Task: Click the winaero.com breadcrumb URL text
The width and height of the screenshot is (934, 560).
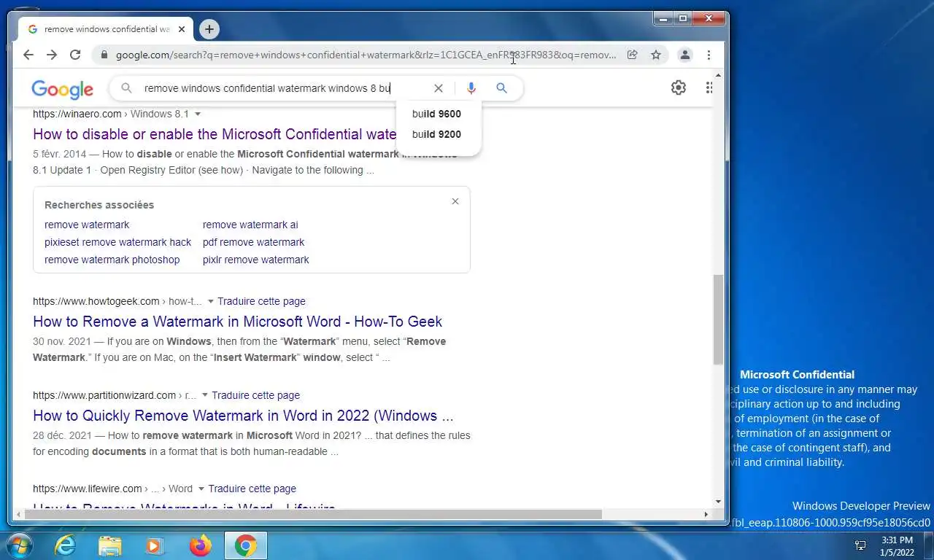Action: coord(111,114)
